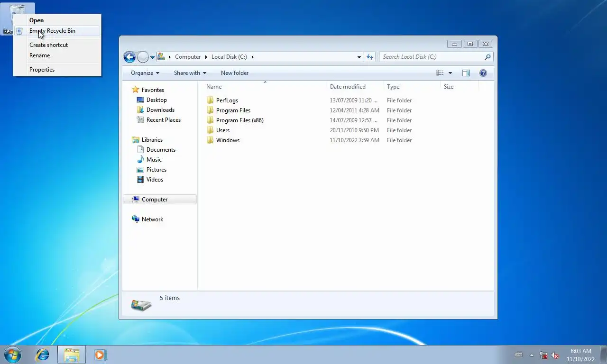Show the preview pane

click(466, 73)
